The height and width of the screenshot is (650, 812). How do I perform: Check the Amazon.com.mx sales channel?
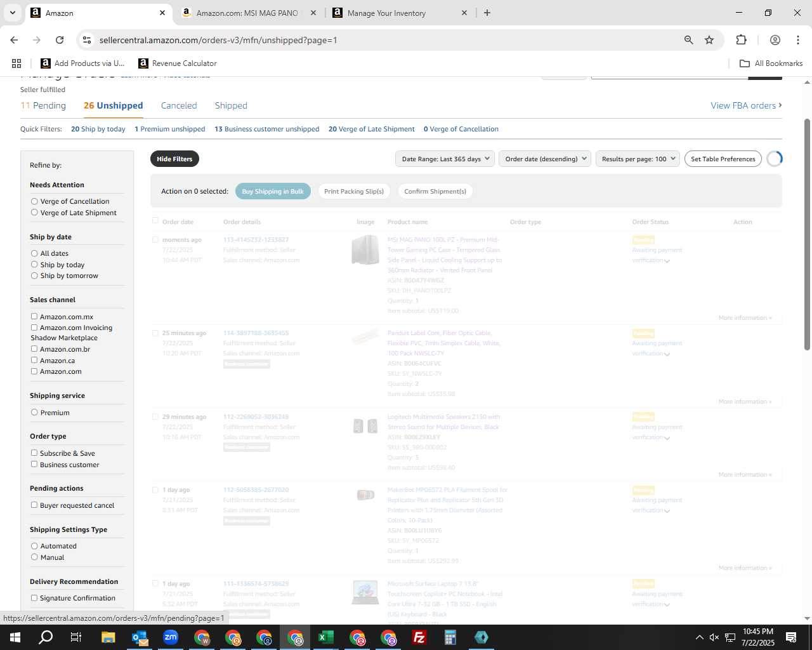pyautogui.click(x=34, y=316)
